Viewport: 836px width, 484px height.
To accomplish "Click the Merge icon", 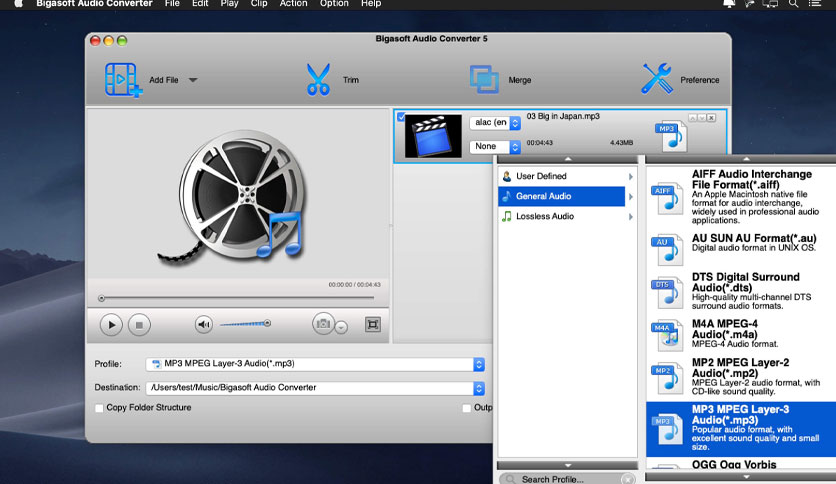I will [484, 80].
